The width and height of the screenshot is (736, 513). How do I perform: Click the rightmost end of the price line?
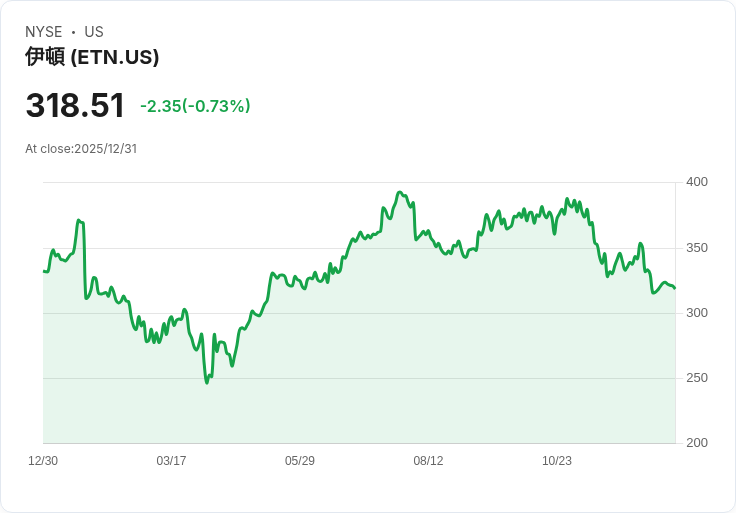coord(675,288)
